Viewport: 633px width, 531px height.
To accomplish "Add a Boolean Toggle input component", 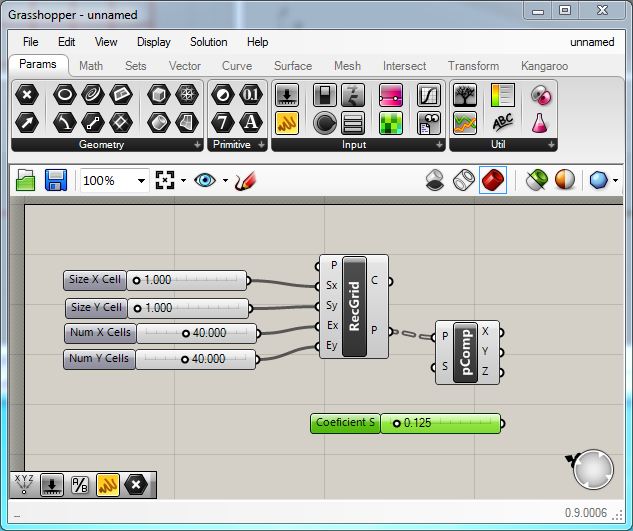I will (325, 95).
